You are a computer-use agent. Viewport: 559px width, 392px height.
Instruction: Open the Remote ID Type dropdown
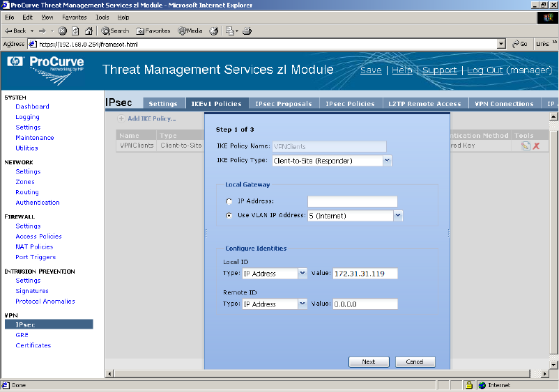(303, 304)
